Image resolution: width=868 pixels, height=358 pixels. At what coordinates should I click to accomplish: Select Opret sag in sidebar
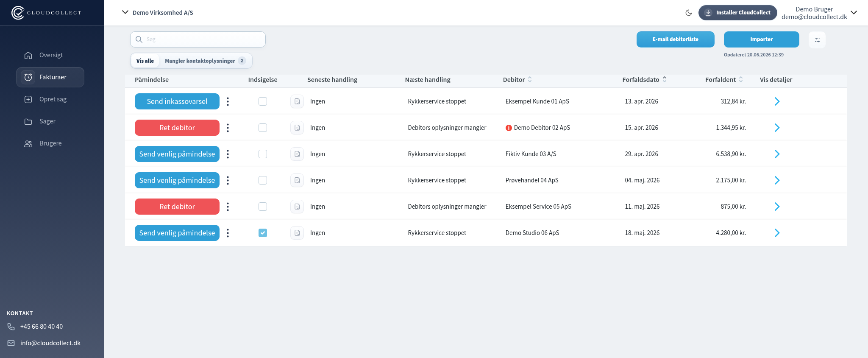(50, 99)
